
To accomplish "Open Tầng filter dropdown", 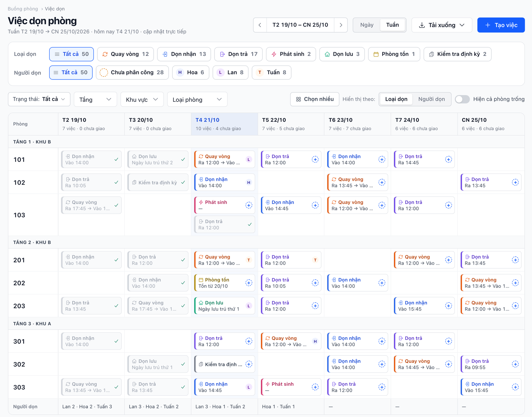I will click(95, 99).
